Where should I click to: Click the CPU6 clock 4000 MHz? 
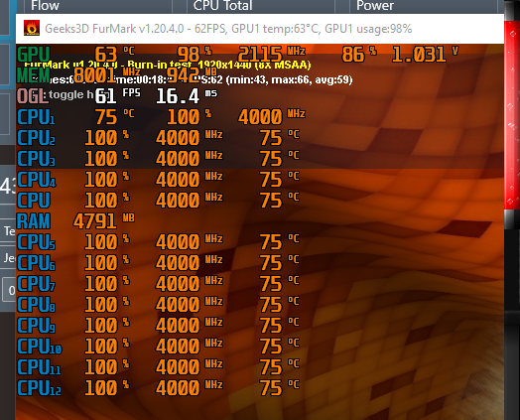click(x=190, y=262)
